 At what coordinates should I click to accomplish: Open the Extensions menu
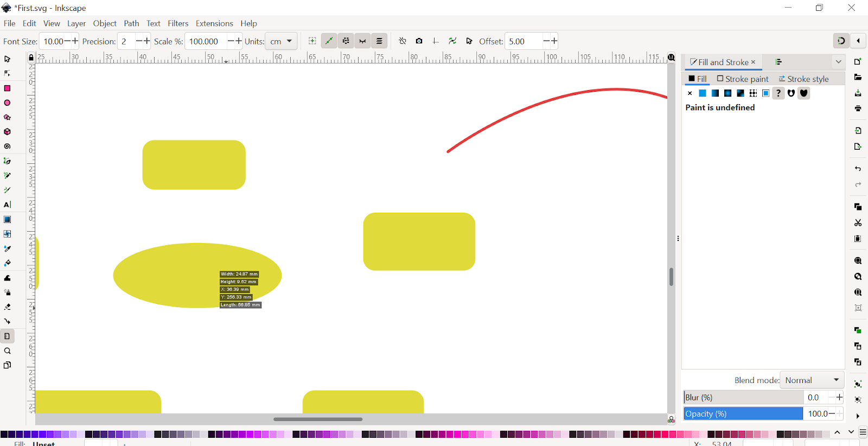[x=214, y=23]
